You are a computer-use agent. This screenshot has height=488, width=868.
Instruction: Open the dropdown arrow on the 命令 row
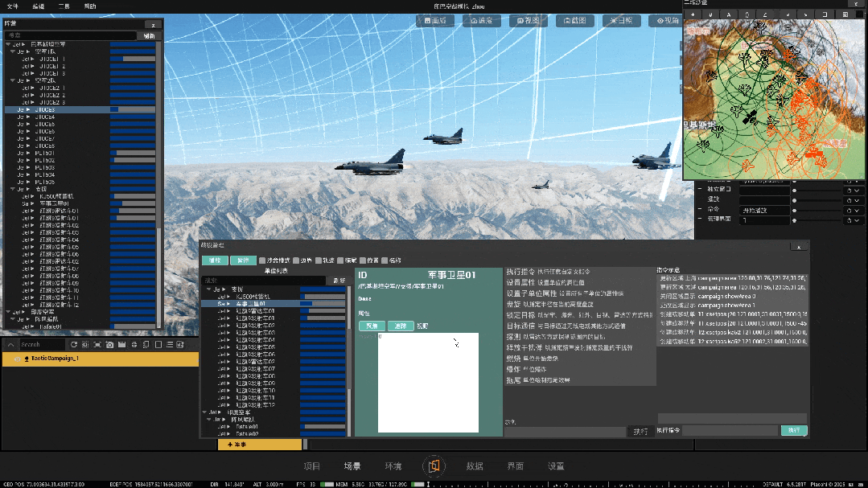click(x=855, y=210)
